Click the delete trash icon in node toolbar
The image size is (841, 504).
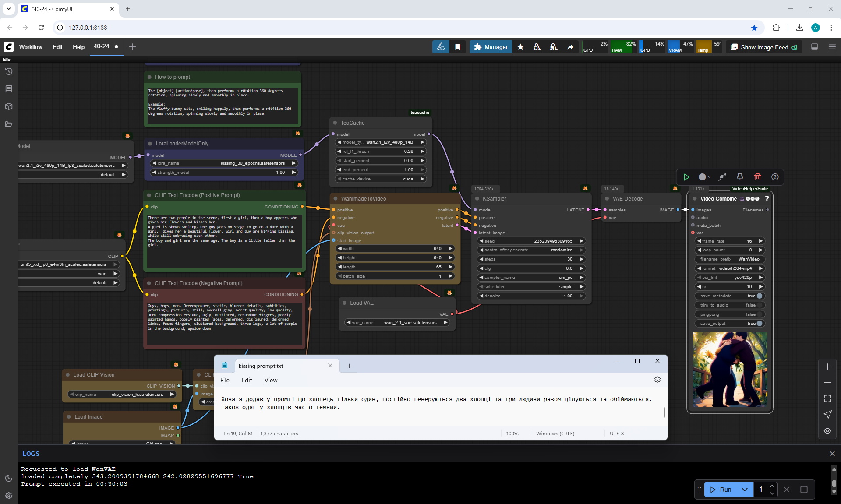tap(757, 177)
